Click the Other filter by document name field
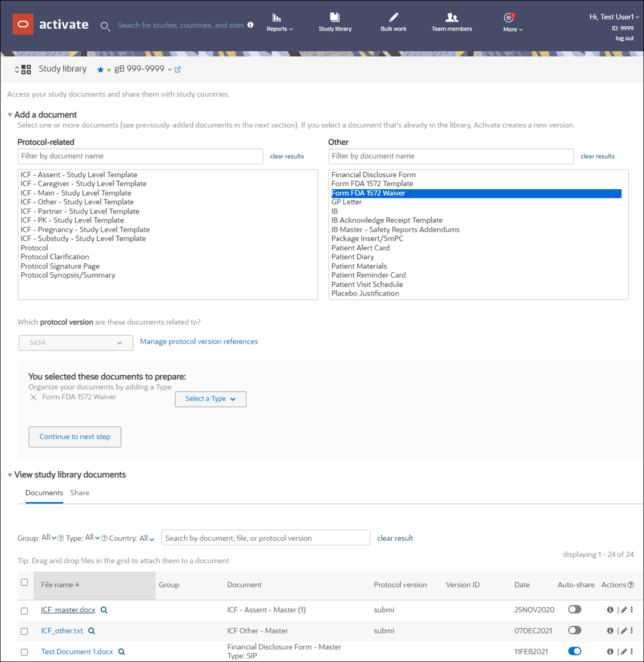 point(451,156)
